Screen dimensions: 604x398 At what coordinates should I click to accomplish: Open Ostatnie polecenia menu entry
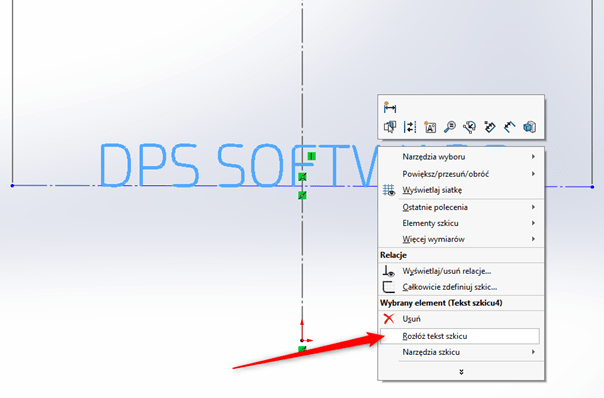click(461, 207)
